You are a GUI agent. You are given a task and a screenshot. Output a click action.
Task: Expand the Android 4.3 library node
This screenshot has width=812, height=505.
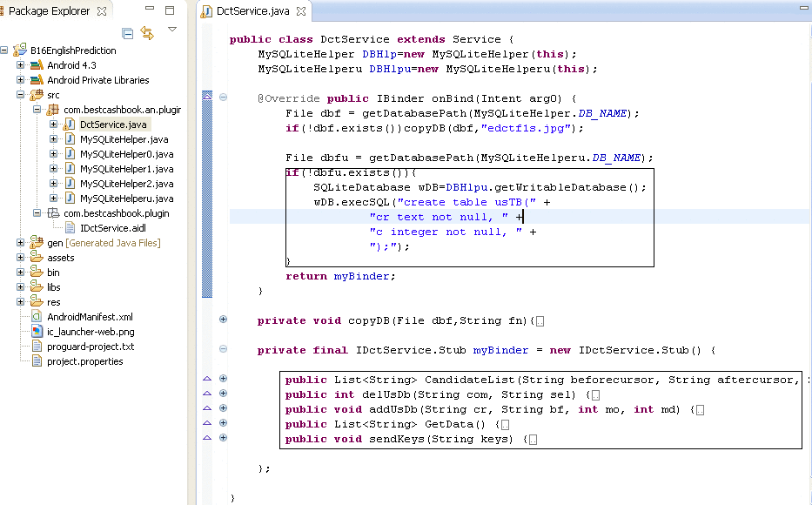pos(20,64)
